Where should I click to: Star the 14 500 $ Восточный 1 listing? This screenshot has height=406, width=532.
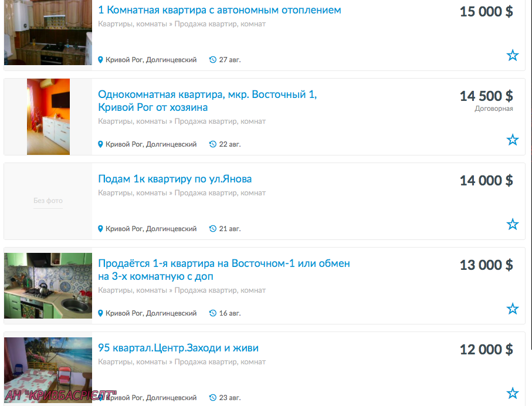[512, 140]
